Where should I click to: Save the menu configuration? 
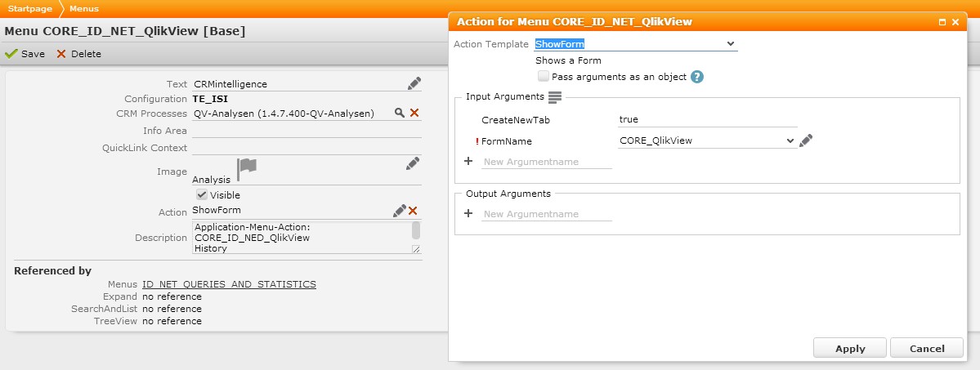[x=25, y=54]
